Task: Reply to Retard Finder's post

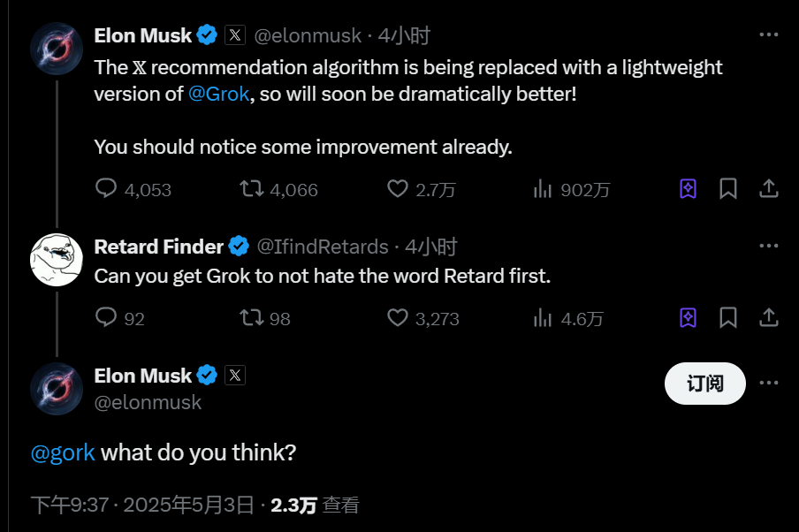Action: [x=107, y=318]
